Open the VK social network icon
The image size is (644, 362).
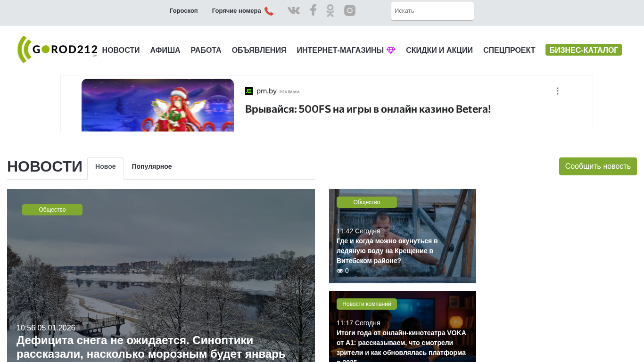point(294,10)
